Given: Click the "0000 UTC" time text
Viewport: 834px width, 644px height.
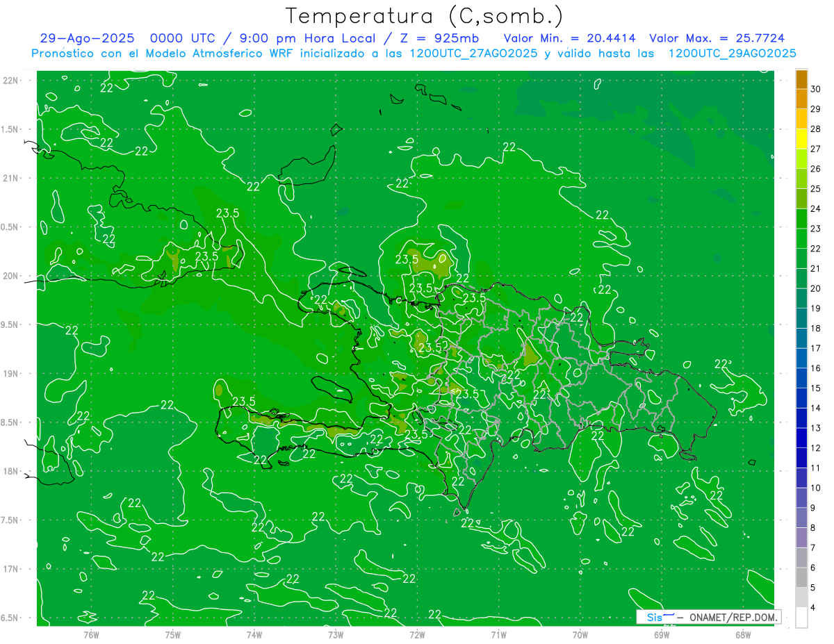Looking at the screenshot, I should tap(183, 38).
